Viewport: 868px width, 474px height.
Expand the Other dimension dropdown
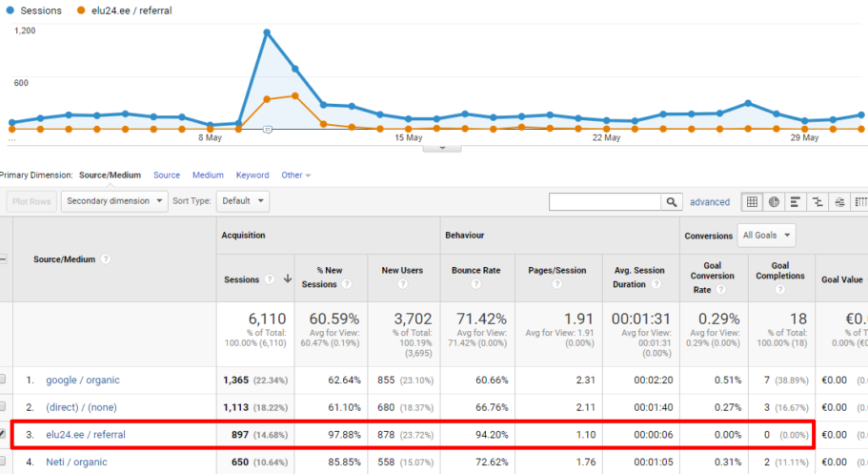[x=295, y=175]
